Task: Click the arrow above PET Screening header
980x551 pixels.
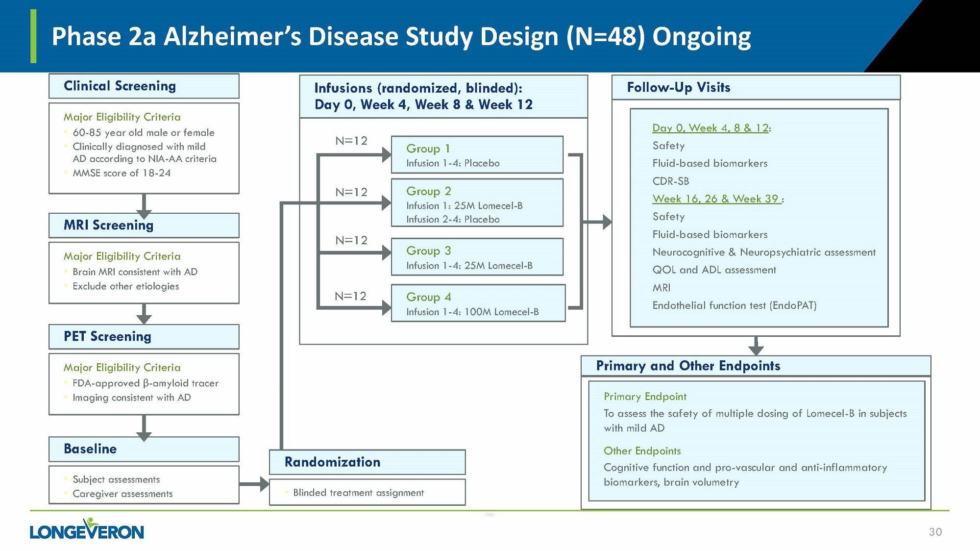Action: (144, 314)
